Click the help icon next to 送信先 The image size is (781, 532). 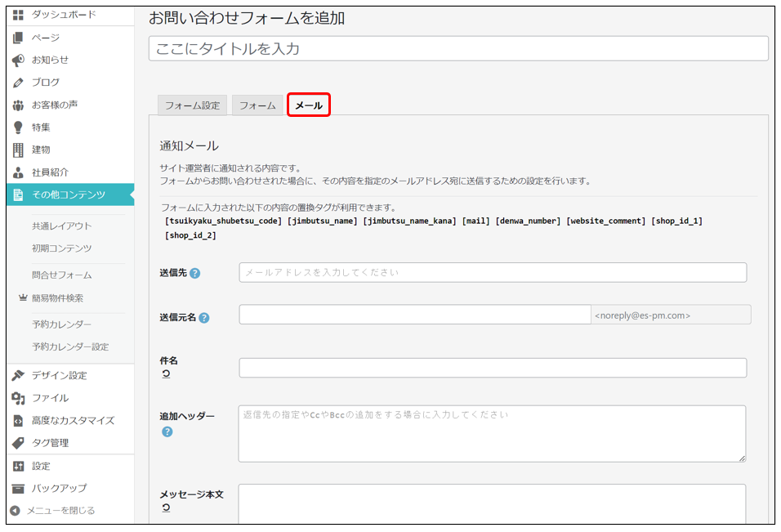pyautogui.click(x=194, y=273)
